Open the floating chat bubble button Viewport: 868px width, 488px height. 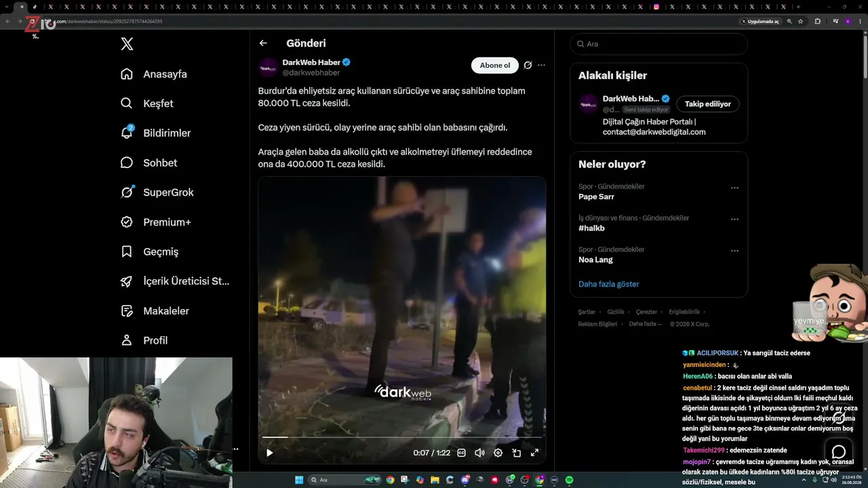[839, 452]
